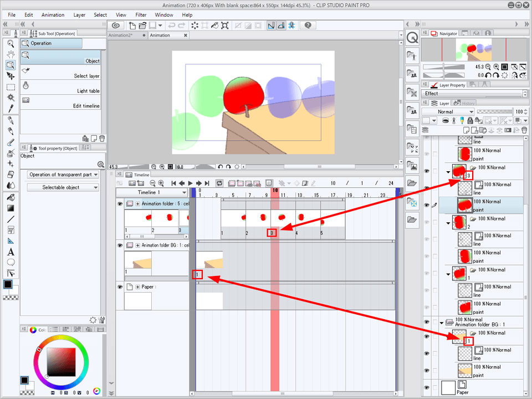Open file from the command bar
The width and height of the screenshot is (532, 399).
[x=142, y=25]
